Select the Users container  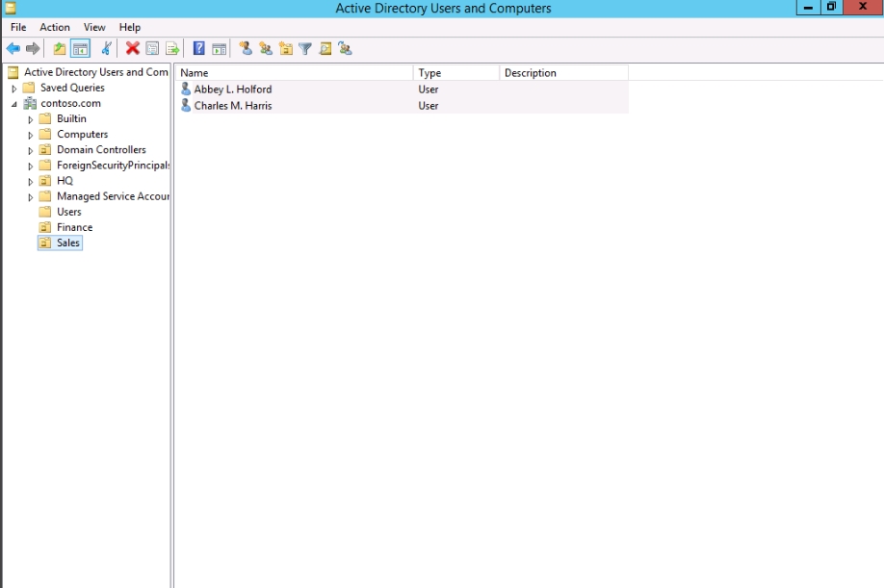click(x=68, y=212)
